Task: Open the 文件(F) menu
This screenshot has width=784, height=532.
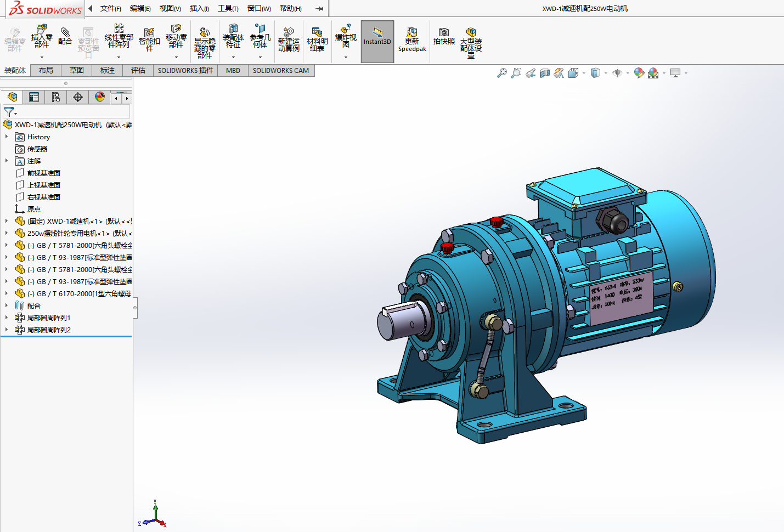Action: (111, 8)
